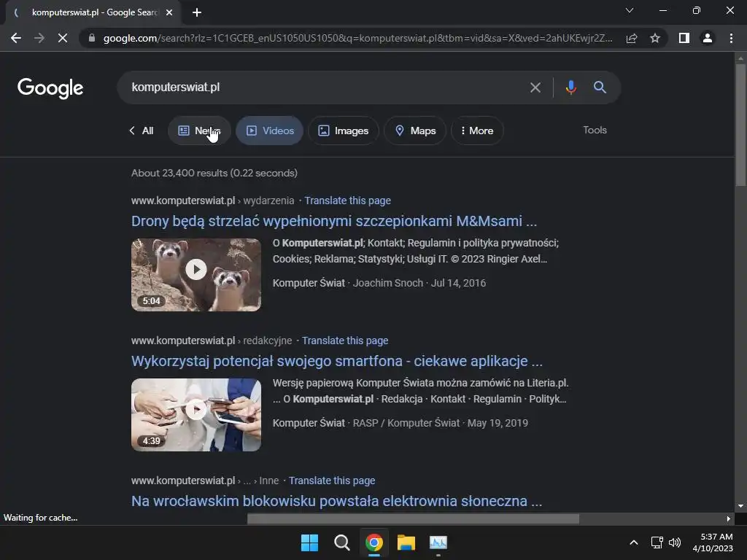Click the vertical scrollbar thumb
This screenshot has height=560, width=747.
(740, 125)
